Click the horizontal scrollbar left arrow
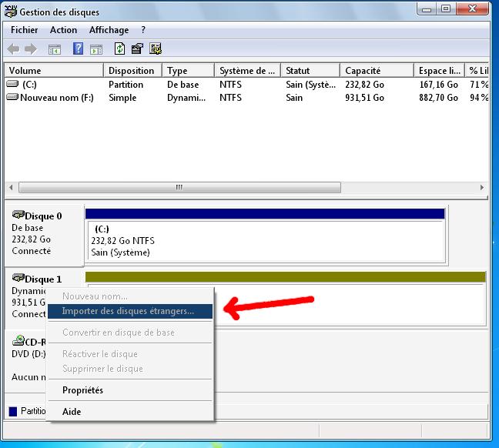 point(11,187)
